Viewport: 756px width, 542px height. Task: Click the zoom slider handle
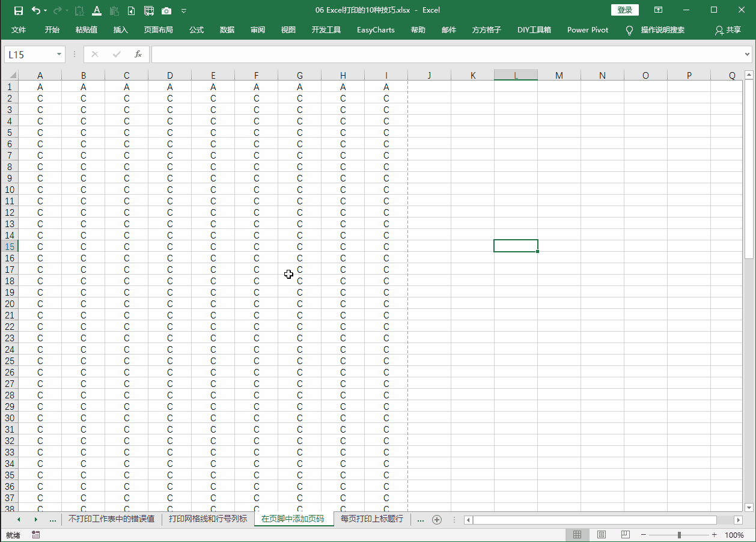[x=679, y=535]
